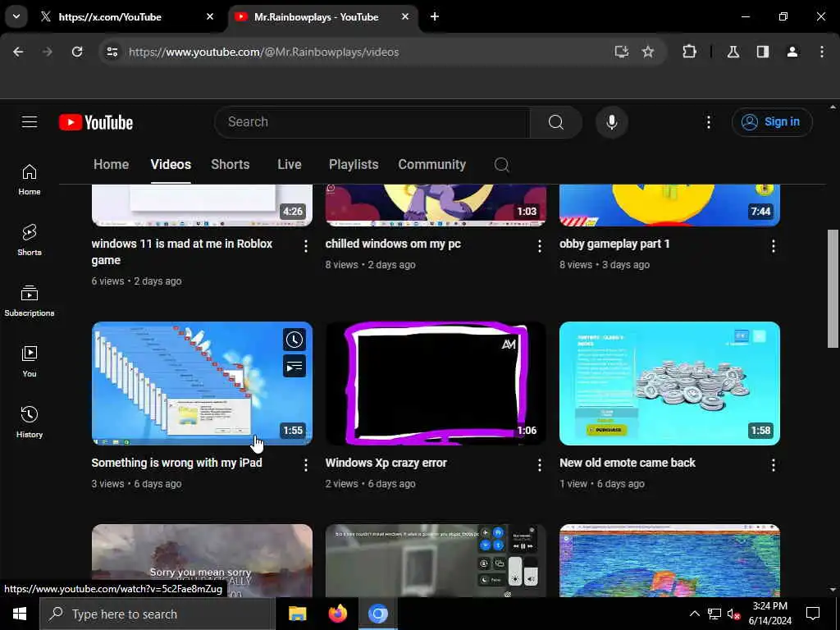Open the browser profile icon
Image resolution: width=840 pixels, height=630 pixels.
click(x=792, y=52)
